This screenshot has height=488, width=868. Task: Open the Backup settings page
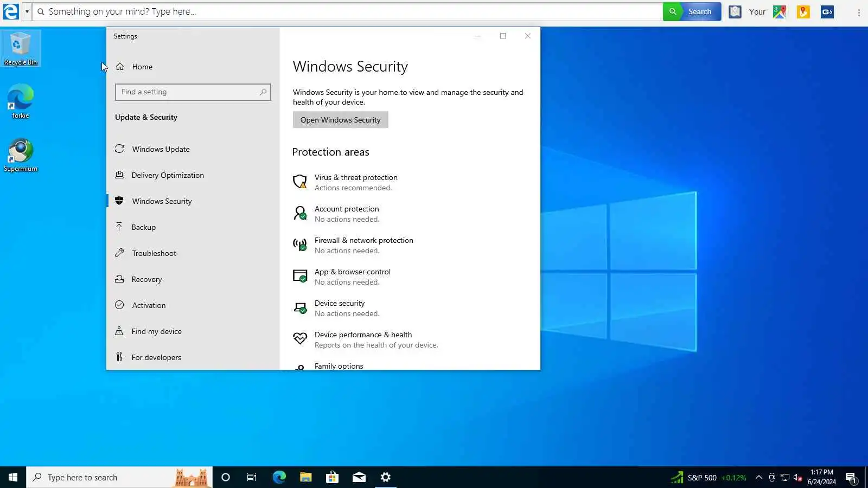pyautogui.click(x=193, y=227)
